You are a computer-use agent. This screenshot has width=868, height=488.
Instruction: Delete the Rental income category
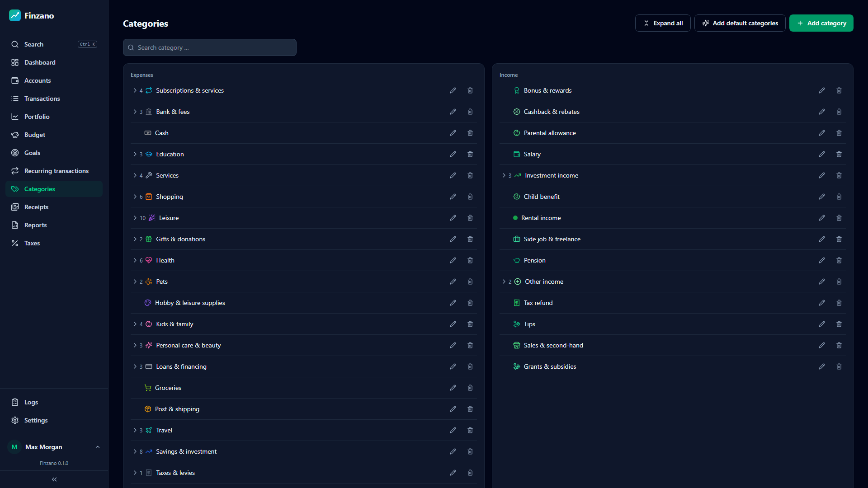point(839,218)
